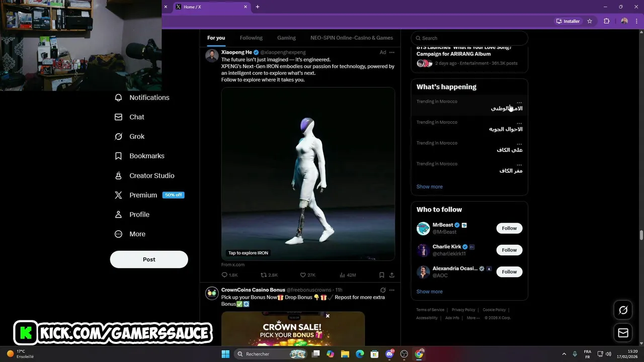
Task: Click the page vertical scrollbar thumb
Action: tap(641, 235)
